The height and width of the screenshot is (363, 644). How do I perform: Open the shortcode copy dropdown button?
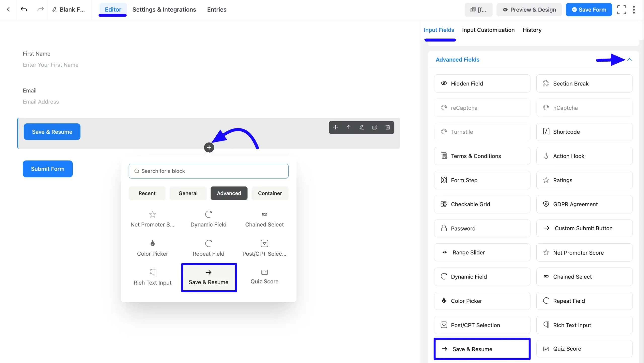click(x=478, y=10)
